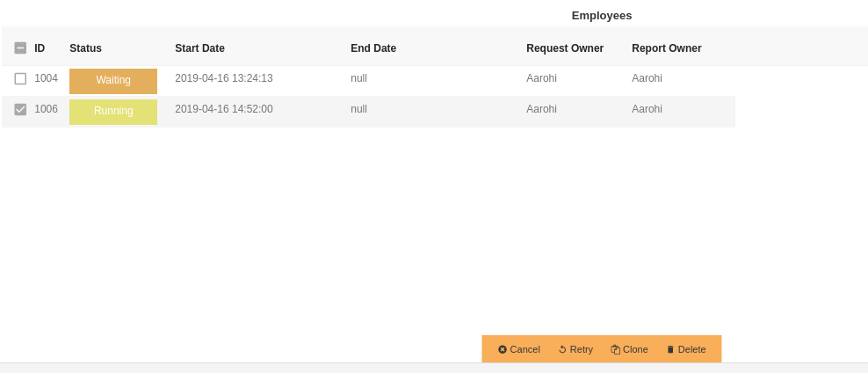Toggle the select-all header checkbox
The image size is (868, 373).
pyautogui.click(x=20, y=48)
